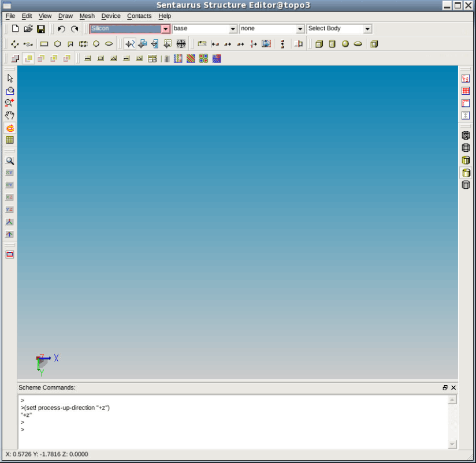
Task: Undock the Scheme Commands panel
Action: 445,388
